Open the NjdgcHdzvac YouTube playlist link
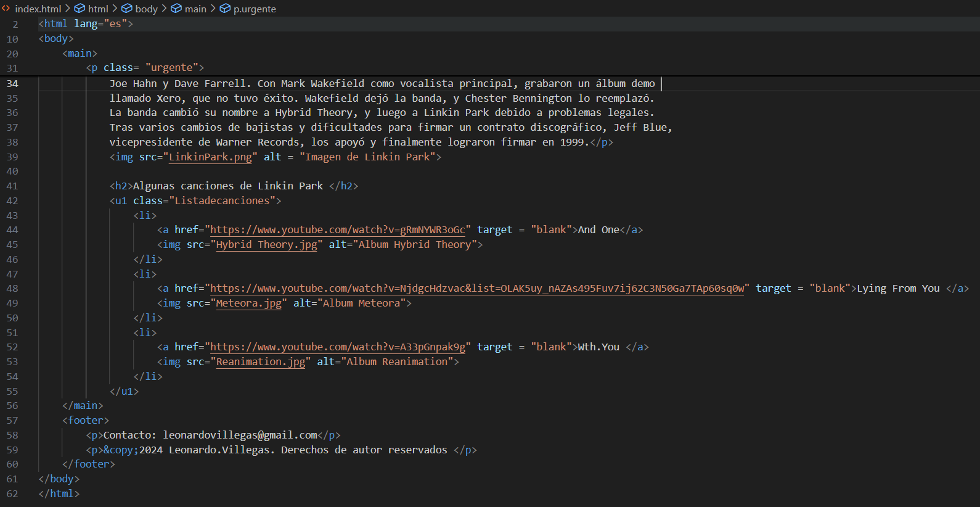The image size is (980, 507). click(x=477, y=289)
